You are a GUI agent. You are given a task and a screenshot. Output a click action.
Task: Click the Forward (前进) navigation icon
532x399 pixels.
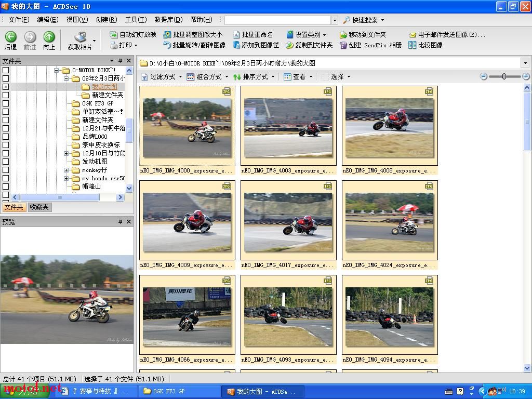click(30, 37)
